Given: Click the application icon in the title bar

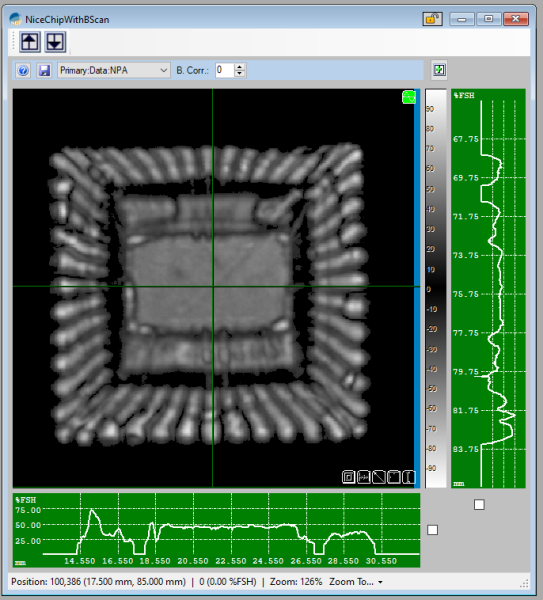Looking at the screenshot, I should tap(16, 19).
